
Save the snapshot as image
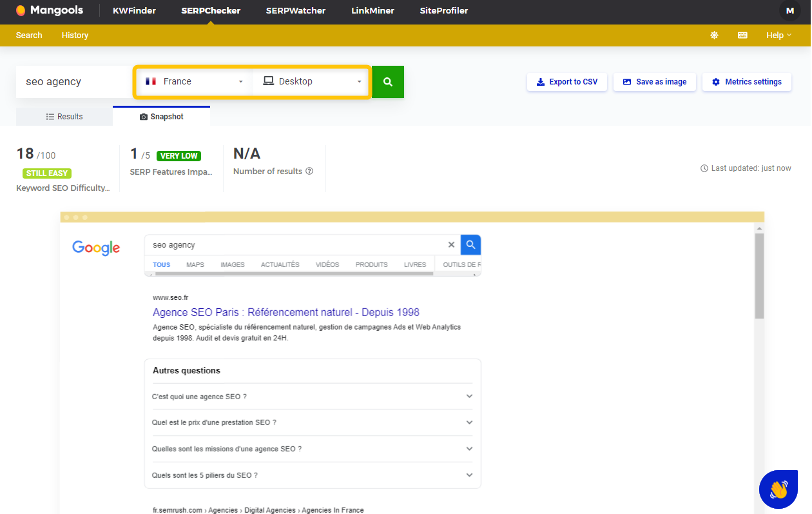point(654,82)
